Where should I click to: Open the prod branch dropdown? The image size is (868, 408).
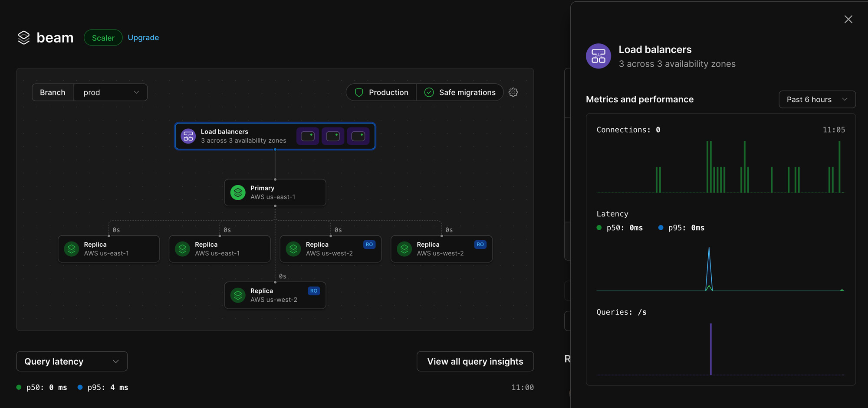[111, 92]
